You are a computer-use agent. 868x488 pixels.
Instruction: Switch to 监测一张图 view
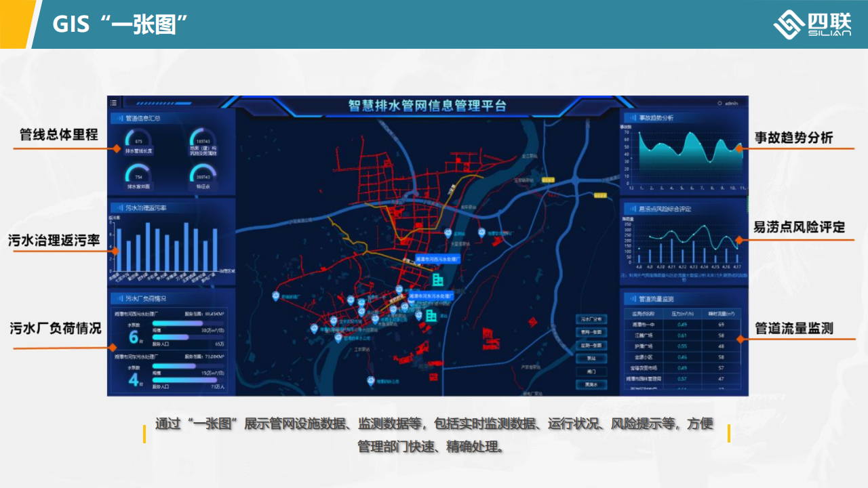pyautogui.click(x=591, y=345)
